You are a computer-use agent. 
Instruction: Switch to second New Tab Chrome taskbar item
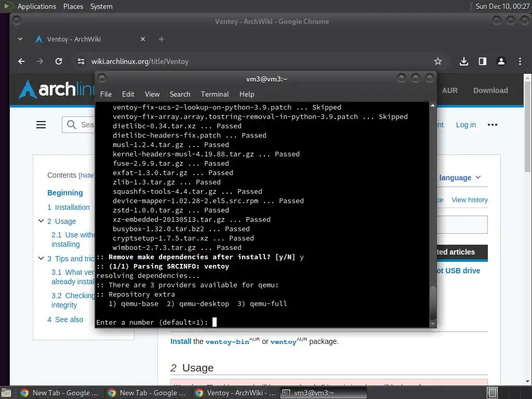[148, 393]
